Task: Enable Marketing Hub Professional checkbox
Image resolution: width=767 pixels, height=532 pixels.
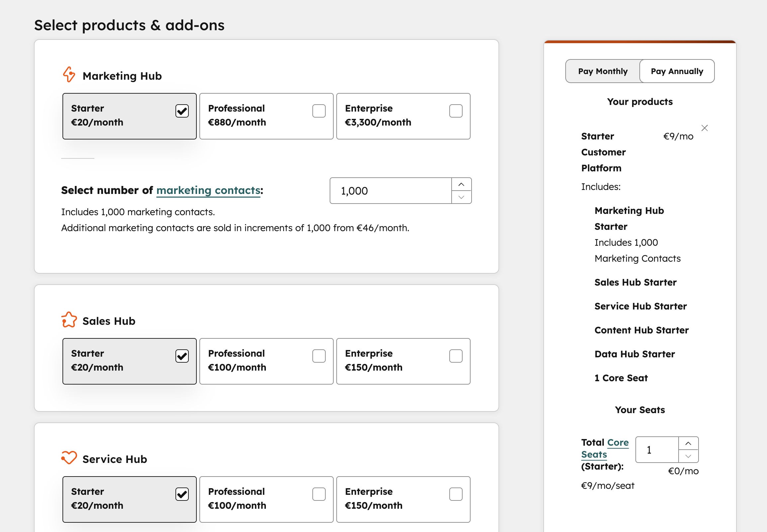Action: coord(319,111)
